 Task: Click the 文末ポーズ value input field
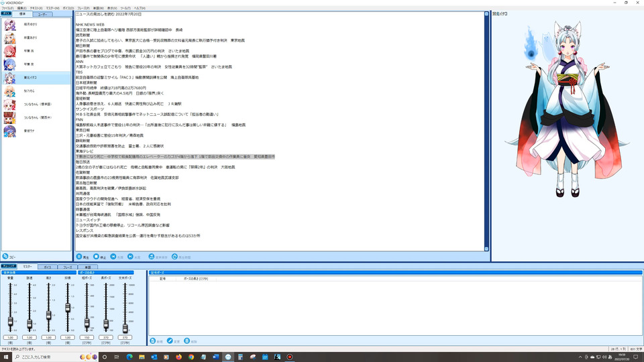tap(125, 337)
